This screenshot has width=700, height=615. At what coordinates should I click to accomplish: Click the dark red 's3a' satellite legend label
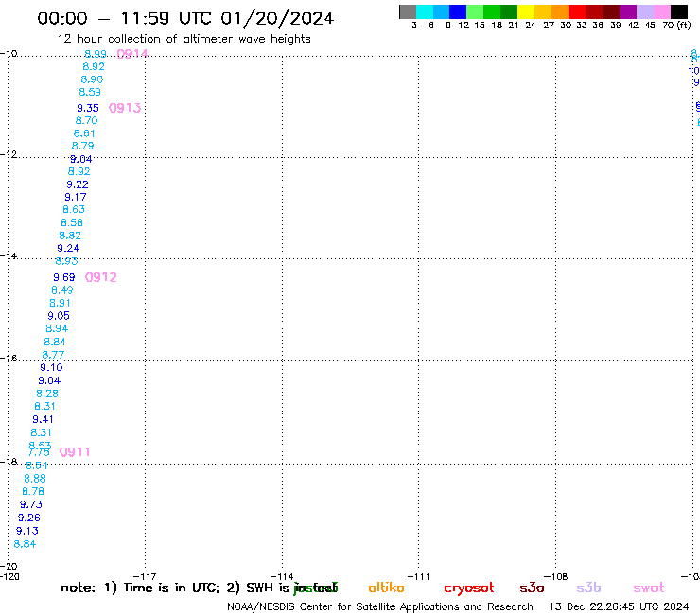tap(532, 589)
